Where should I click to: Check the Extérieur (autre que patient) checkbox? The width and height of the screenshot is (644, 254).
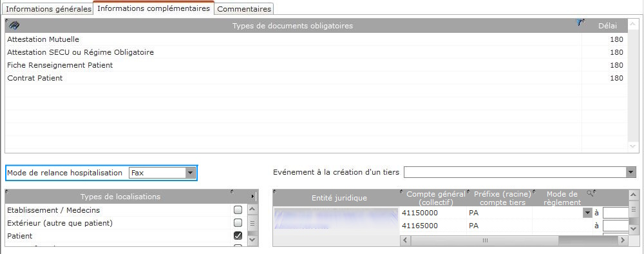pyautogui.click(x=238, y=223)
